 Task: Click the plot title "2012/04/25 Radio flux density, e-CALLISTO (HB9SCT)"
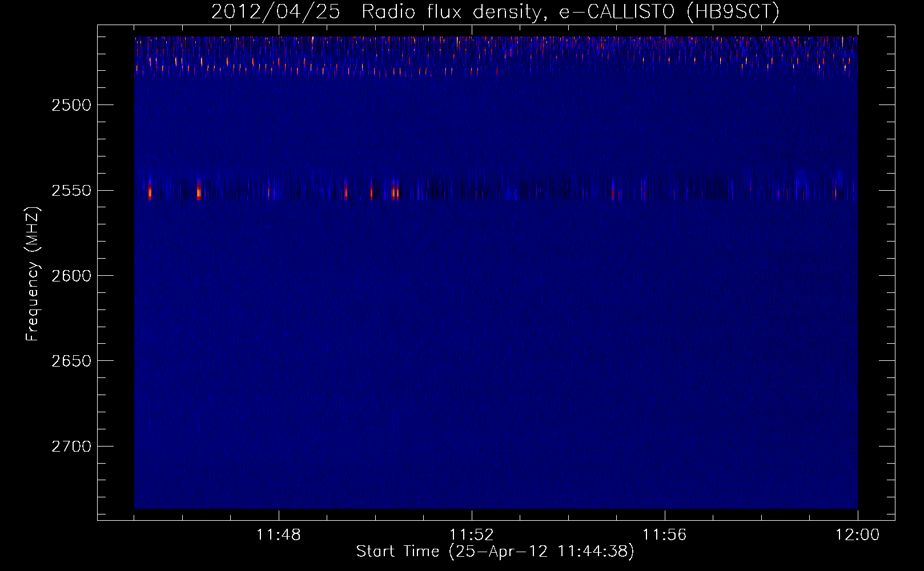pos(495,11)
